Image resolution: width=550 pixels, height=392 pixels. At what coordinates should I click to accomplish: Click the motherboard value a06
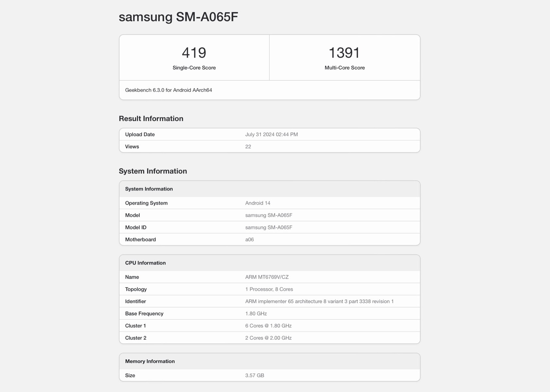pos(249,239)
